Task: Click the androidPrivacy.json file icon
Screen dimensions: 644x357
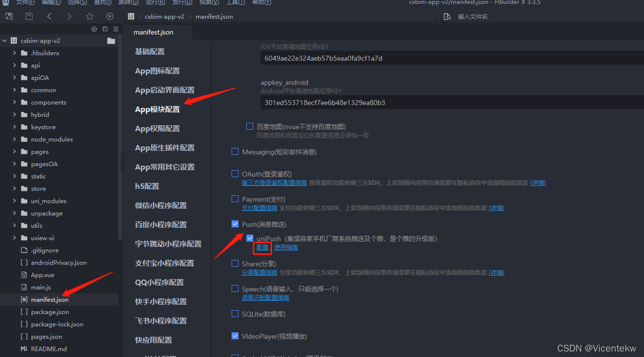Action: [x=24, y=262]
